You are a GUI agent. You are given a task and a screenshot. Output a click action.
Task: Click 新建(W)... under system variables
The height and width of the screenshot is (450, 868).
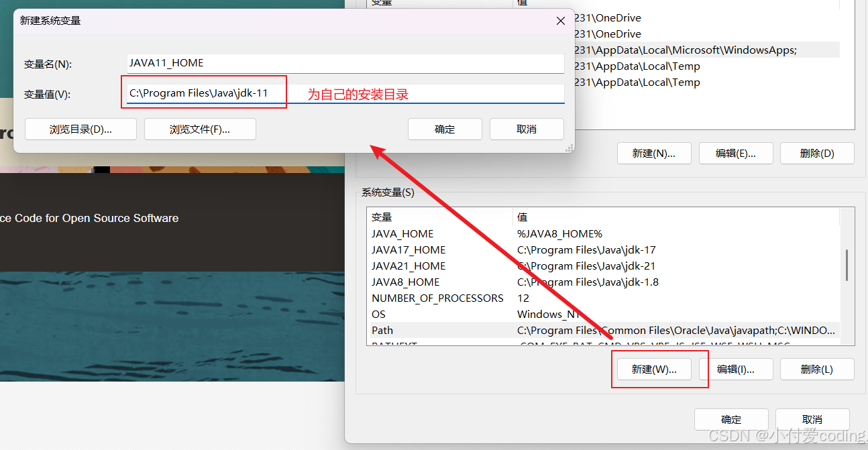click(654, 369)
